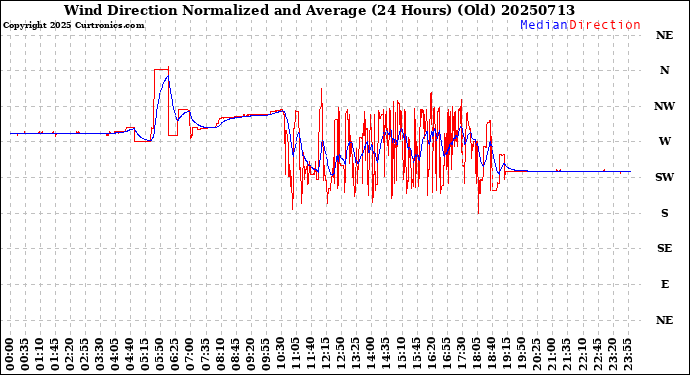
Task: Click the 04:05 time label
Action: point(115,354)
